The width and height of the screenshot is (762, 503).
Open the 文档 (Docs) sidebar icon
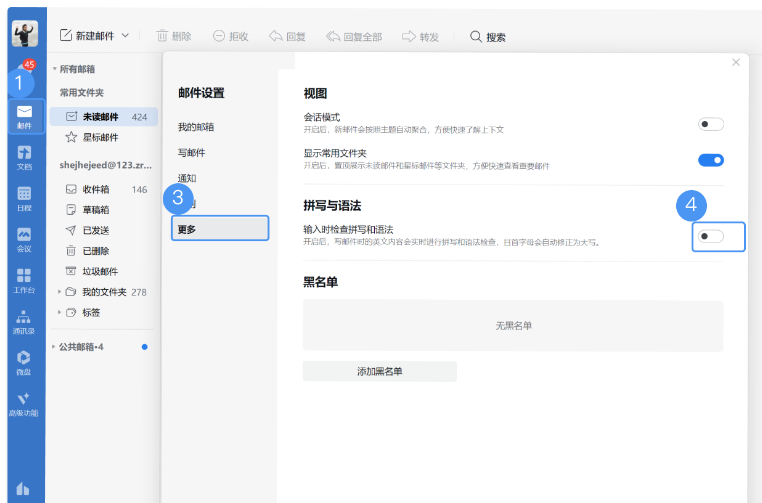tap(24, 156)
